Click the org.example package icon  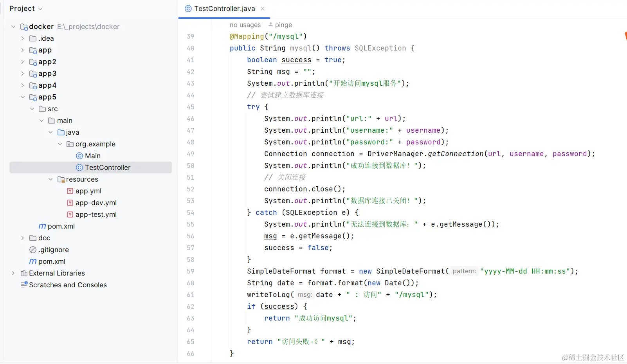tap(70, 144)
